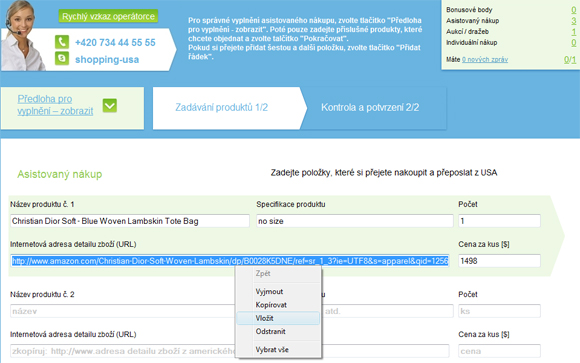
Task: Open the shopping-usa Skype contact
Action: pyautogui.click(x=107, y=59)
